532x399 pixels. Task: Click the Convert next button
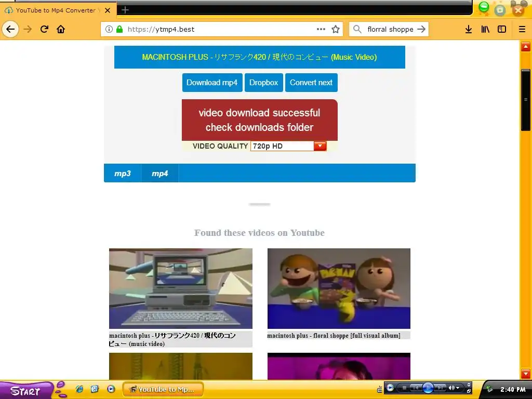(x=311, y=83)
